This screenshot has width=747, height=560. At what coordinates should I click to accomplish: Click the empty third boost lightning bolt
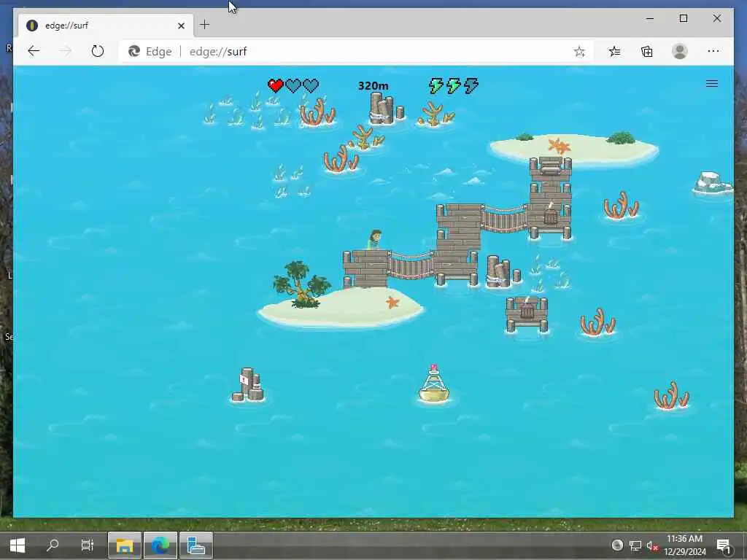pyautogui.click(x=471, y=86)
